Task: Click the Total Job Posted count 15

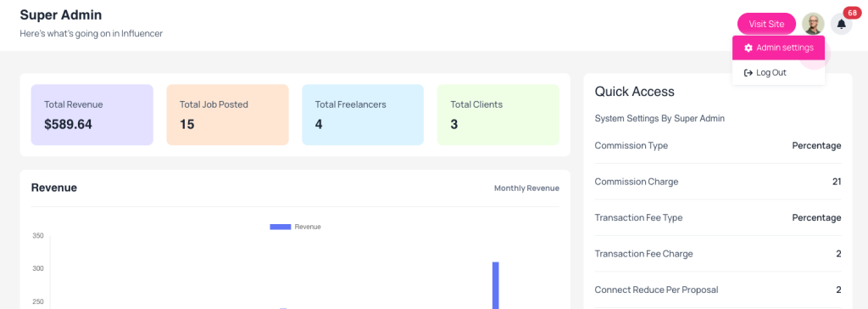Action: coord(187,124)
